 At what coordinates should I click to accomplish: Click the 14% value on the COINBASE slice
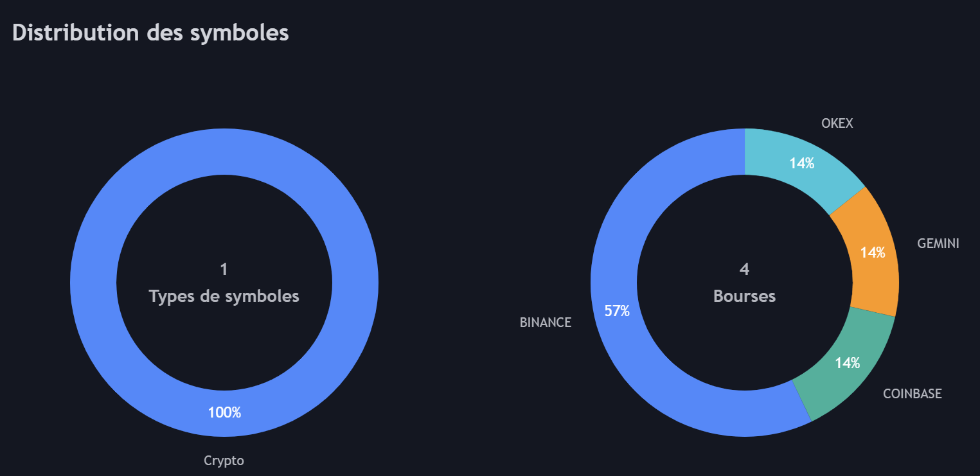click(847, 363)
